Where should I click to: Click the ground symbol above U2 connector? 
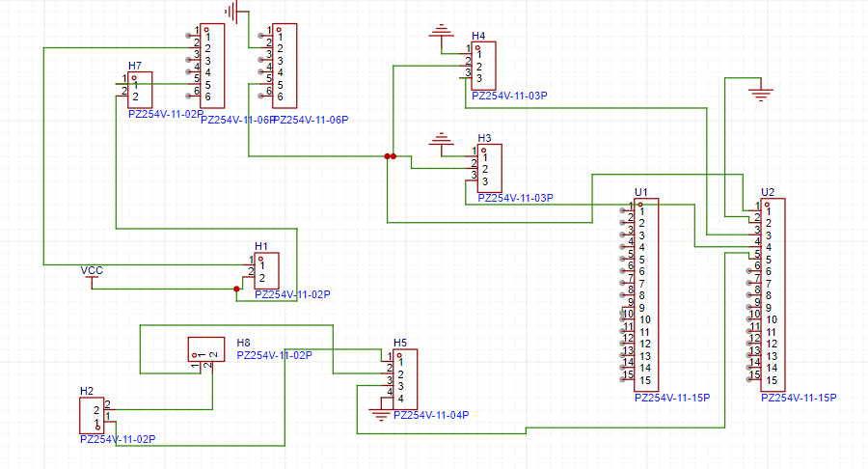click(x=760, y=95)
